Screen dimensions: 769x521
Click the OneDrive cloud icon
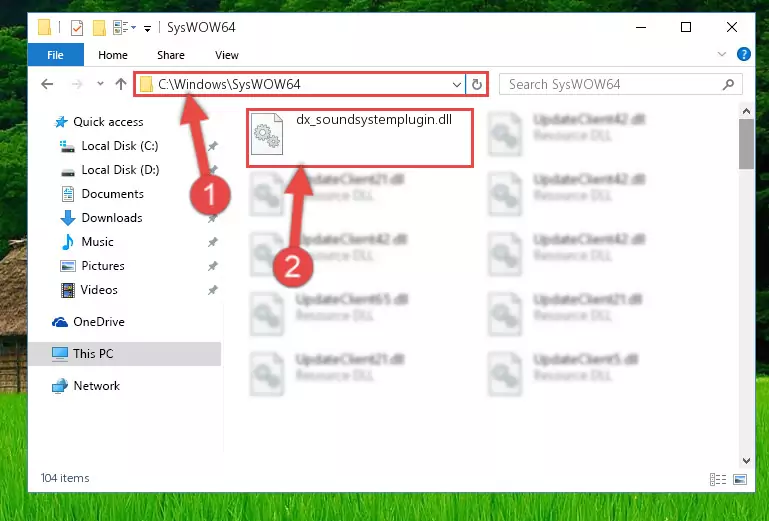pyautogui.click(x=60, y=322)
